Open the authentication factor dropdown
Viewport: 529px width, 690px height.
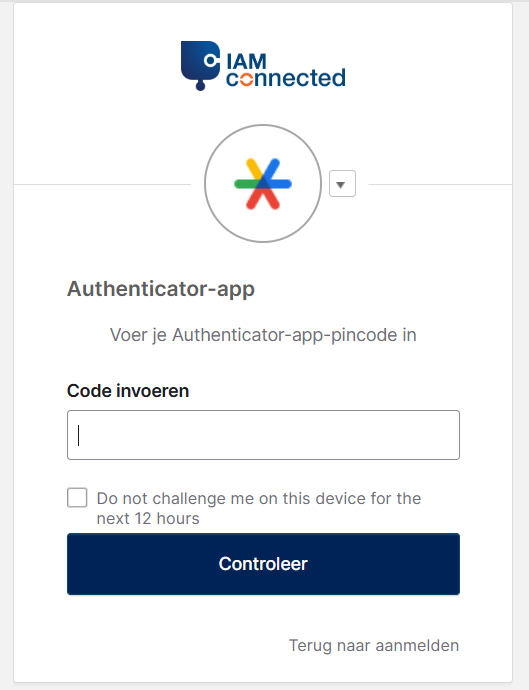point(342,184)
